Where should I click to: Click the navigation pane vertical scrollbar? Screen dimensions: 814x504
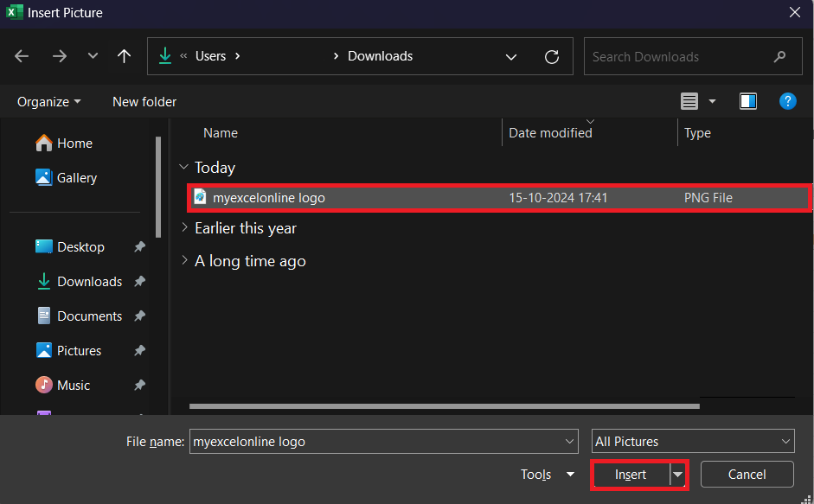157,187
